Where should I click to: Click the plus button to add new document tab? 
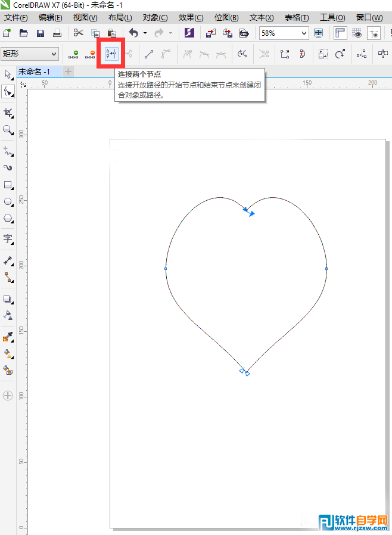pyautogui.click(x=68, y=71)
